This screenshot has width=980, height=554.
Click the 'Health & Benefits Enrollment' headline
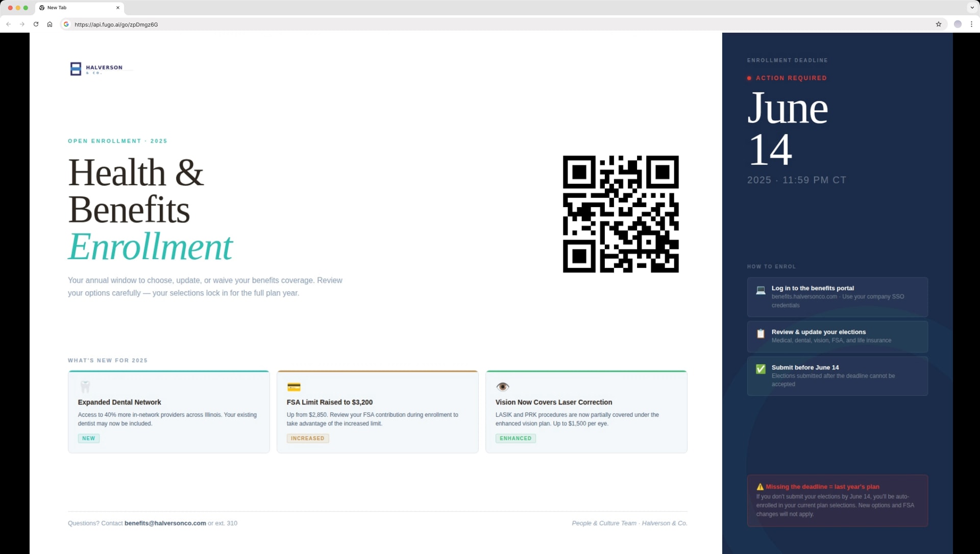point(151,209)
